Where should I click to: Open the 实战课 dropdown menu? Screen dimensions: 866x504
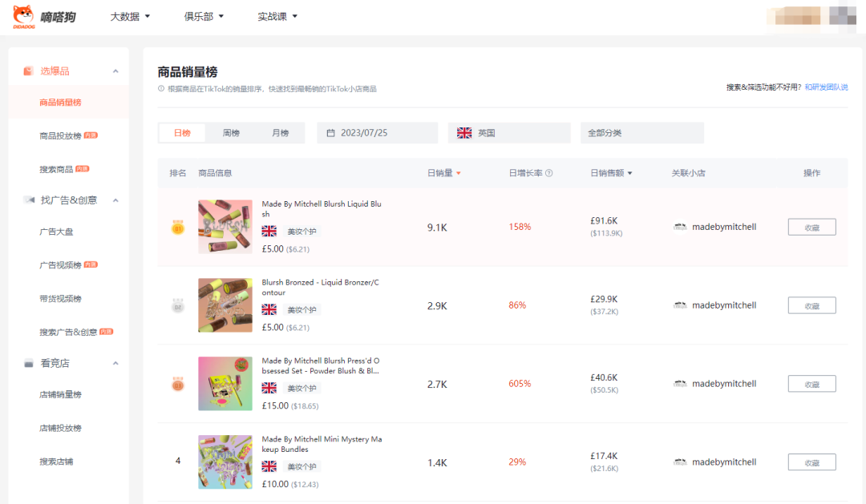277,17
